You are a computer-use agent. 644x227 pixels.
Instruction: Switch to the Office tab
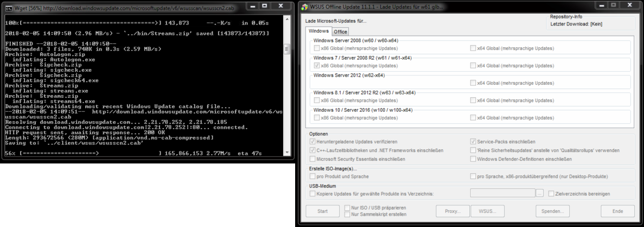pos(340,32)
